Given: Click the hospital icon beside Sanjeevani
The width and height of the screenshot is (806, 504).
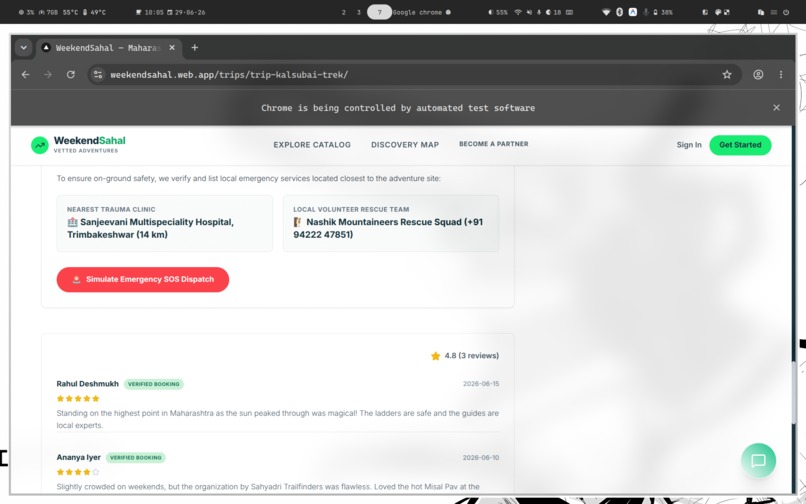Looking at the screenshot, I should [72, 222].
